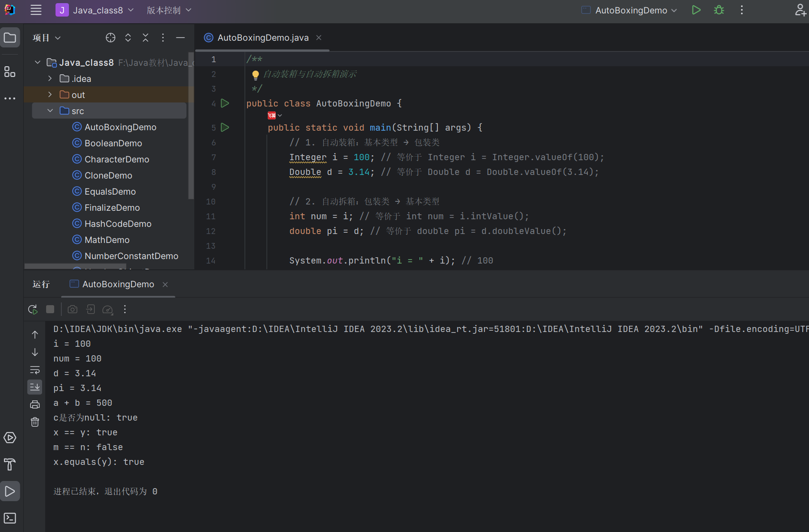Open the Structure tool window icon
The image size is (809, 532).
(10, 72)
